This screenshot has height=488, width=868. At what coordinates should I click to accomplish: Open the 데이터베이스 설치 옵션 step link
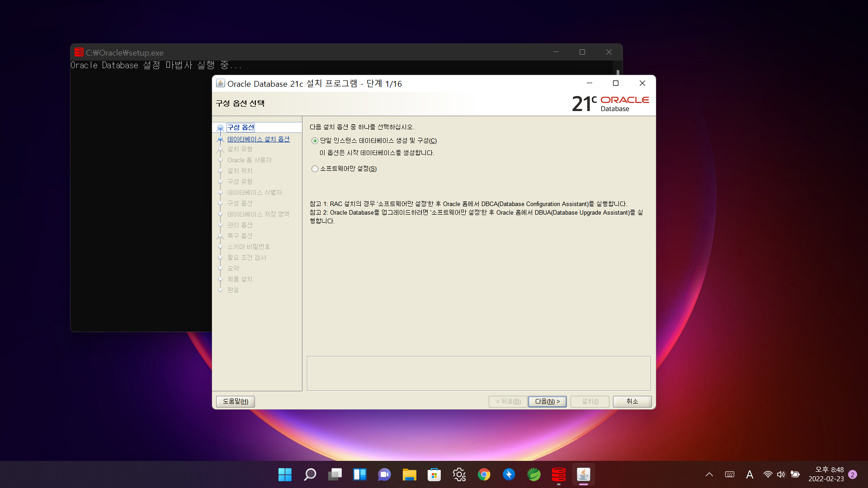point(258,139)
